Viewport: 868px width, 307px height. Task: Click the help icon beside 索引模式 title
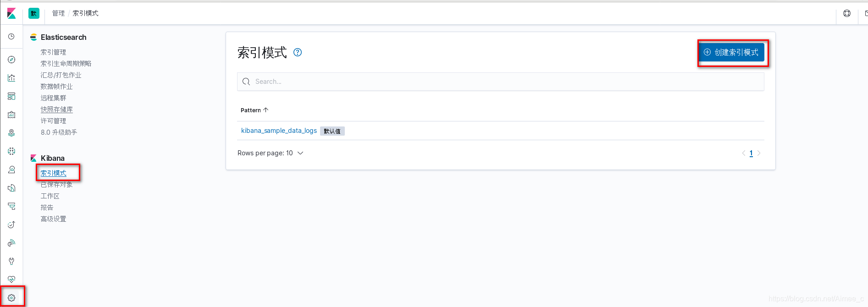[298, 52]
